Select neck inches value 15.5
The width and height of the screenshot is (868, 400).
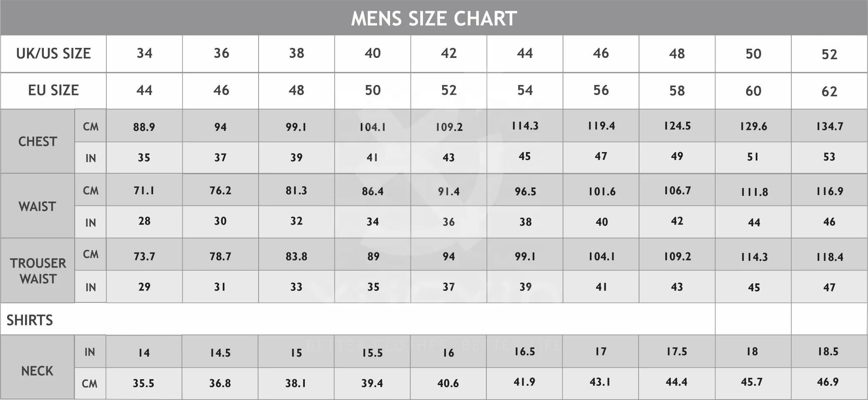372,353
